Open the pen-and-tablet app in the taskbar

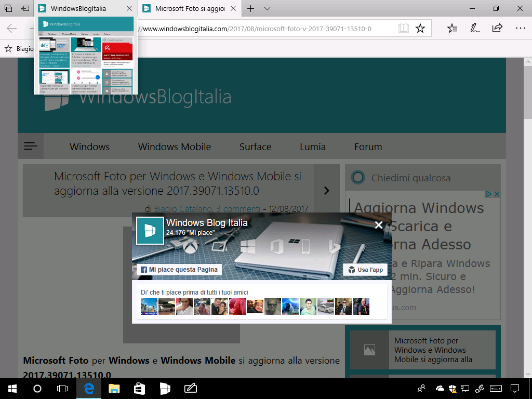(x=190, y=389)
